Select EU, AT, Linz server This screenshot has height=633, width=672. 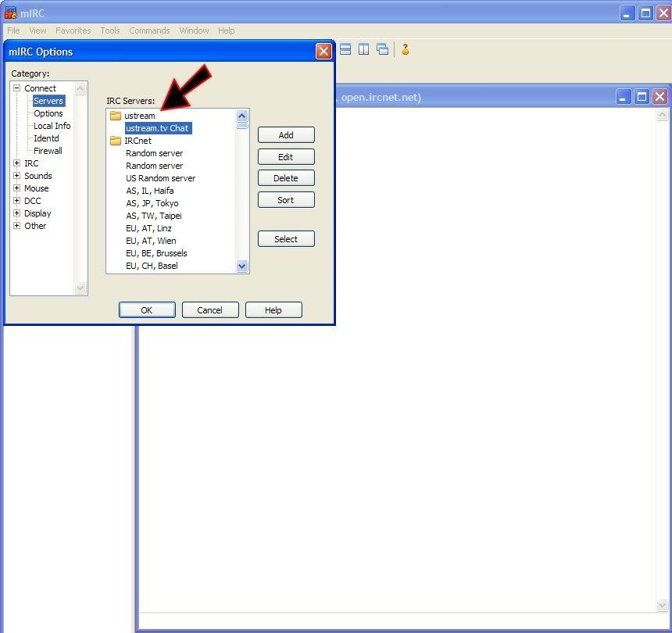[x=148, y=228]
